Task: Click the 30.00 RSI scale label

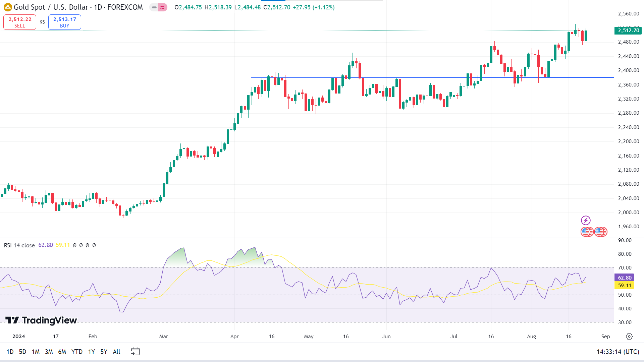Action: coord(625,322)
